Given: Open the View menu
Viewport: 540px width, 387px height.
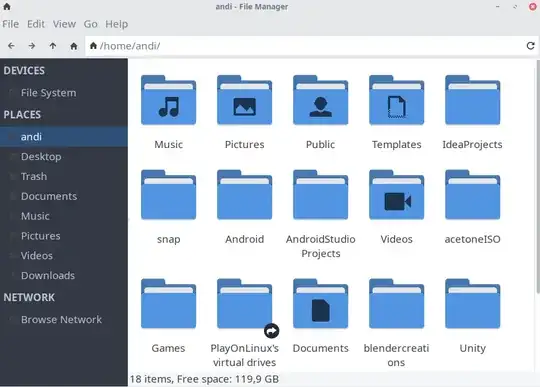Looking at the screenshot, I should pos(64,24).
